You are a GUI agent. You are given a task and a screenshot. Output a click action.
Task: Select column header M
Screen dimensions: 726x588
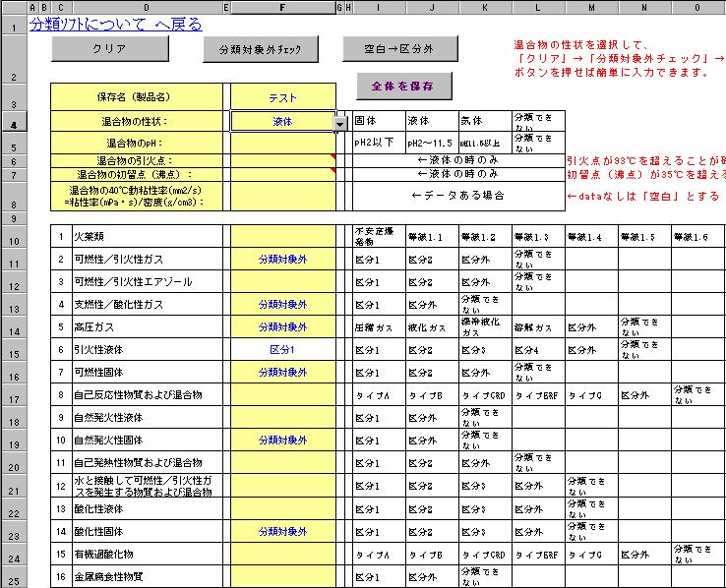[592, 8]
